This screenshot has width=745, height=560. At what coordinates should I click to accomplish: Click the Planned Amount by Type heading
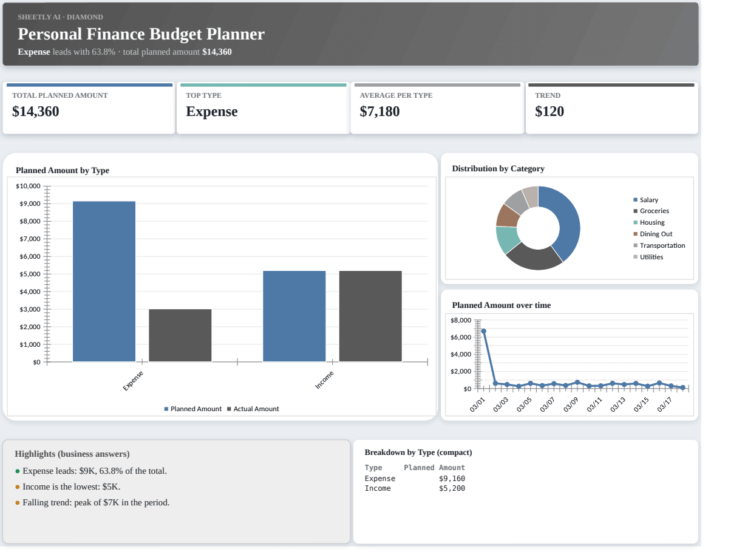click(63, 171)
